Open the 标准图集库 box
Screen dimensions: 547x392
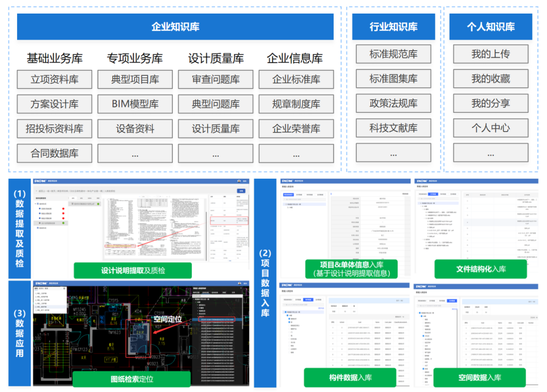tap(394, 79)
